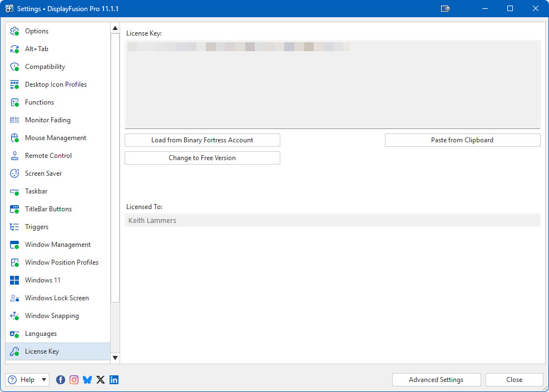Click Load from Binary Fortress Account
Screen dimensions: 549x392
pyautogui.click(x=202, y=140)
